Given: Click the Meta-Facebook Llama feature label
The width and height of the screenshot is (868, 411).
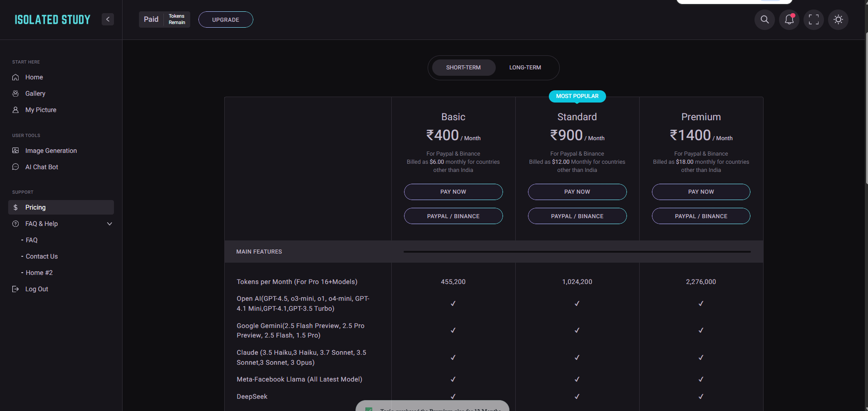Looking at the screenshot, I should tap(299, 379).
